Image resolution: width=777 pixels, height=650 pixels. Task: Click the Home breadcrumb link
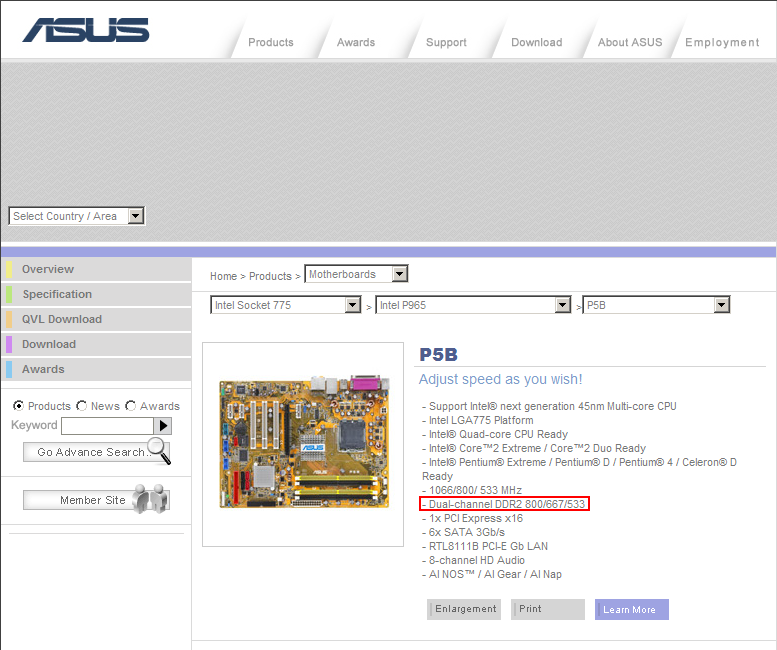(223, 276)
